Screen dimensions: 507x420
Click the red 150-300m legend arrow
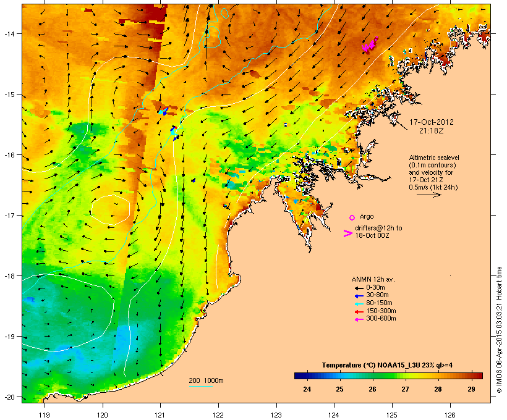click(359, 311)
